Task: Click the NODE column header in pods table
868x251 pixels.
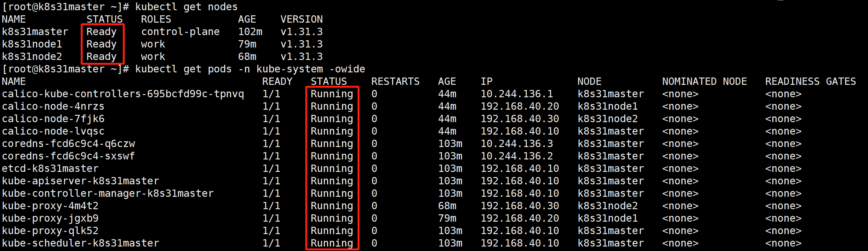Action: click(x=590, y=82)
